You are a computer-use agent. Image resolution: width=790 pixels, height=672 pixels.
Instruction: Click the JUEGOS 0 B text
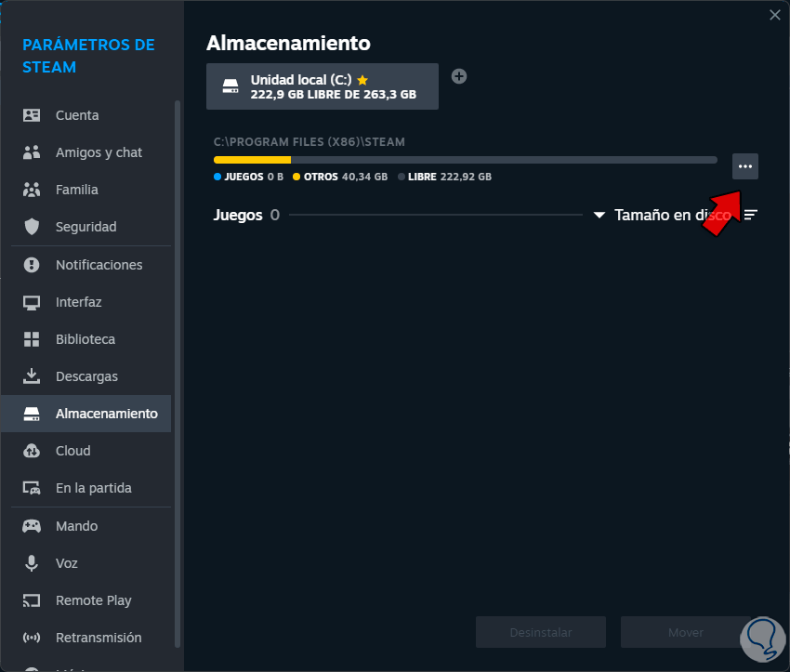click(x=254, y=177)
